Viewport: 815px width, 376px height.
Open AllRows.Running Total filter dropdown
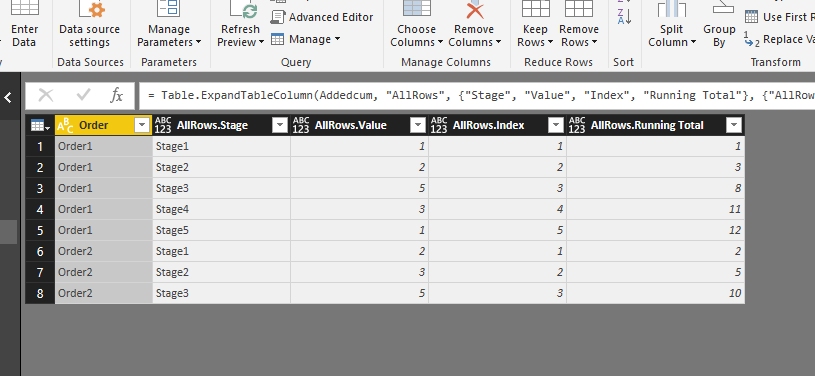pyautogui.click(x=734, y=125)
